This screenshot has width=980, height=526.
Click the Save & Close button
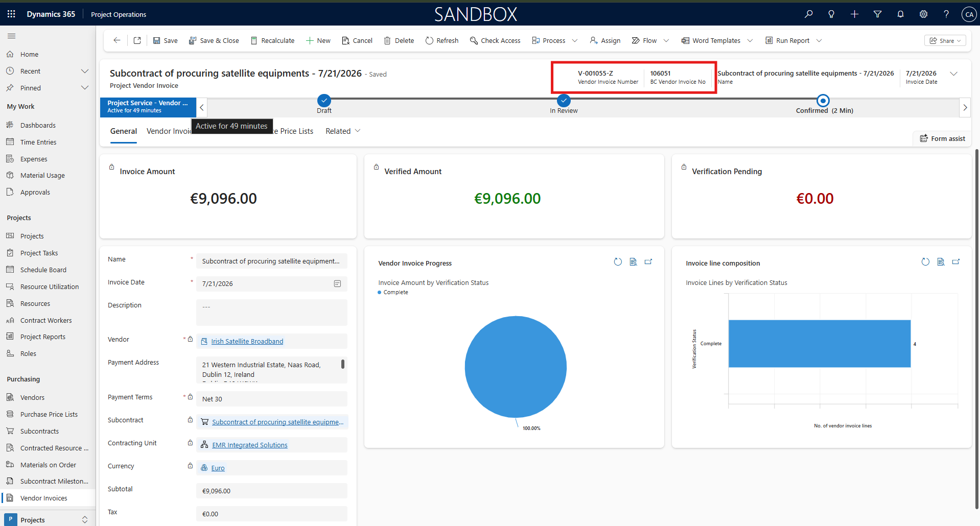(214, 40)
